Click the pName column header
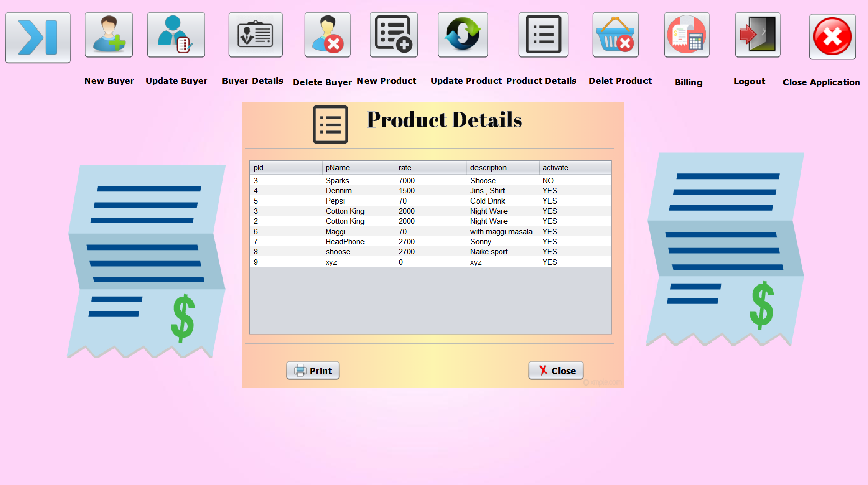868x485 pixels. point(358,167)
